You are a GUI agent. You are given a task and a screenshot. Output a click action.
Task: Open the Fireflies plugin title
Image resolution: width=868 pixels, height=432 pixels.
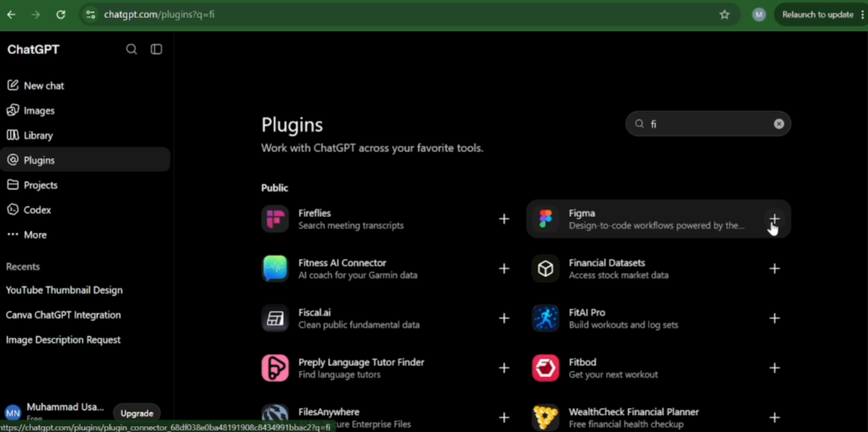pyautogui.click(x=314, y=213)
